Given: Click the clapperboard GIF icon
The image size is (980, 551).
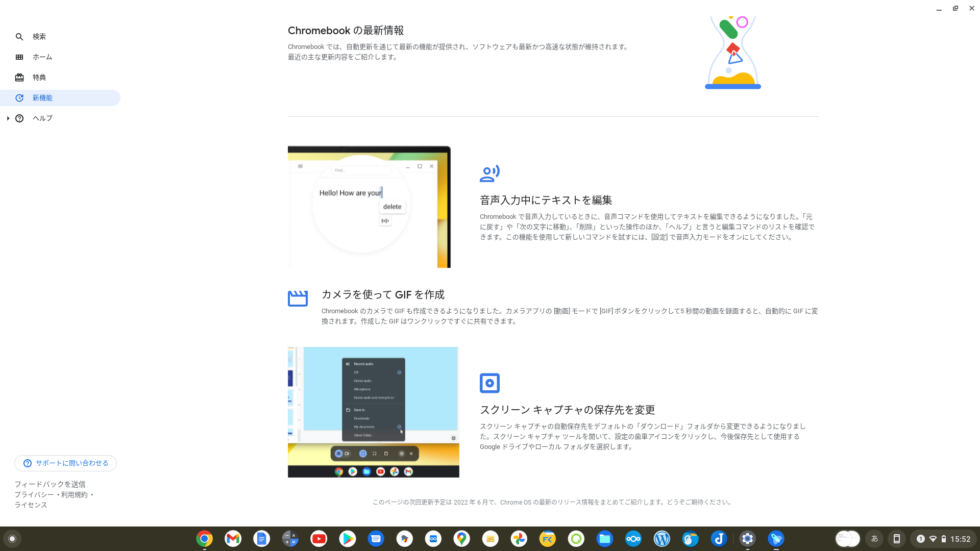Looking at the screenshot, I should coord(298,298).
